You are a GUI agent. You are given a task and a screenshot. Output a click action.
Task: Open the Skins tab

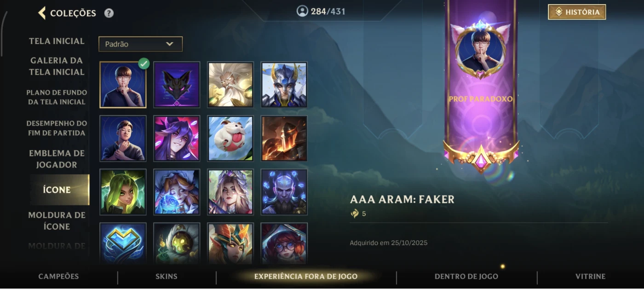pos(167,277)
